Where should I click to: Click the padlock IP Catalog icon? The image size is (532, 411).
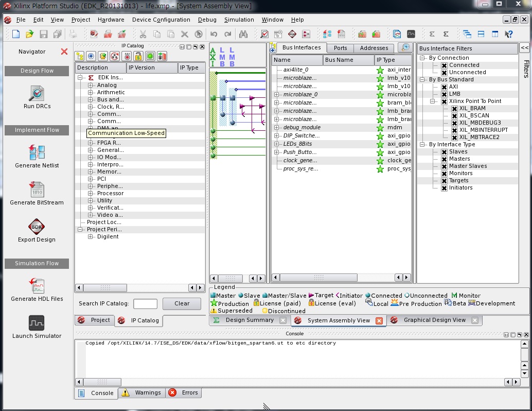click(138, 56)
